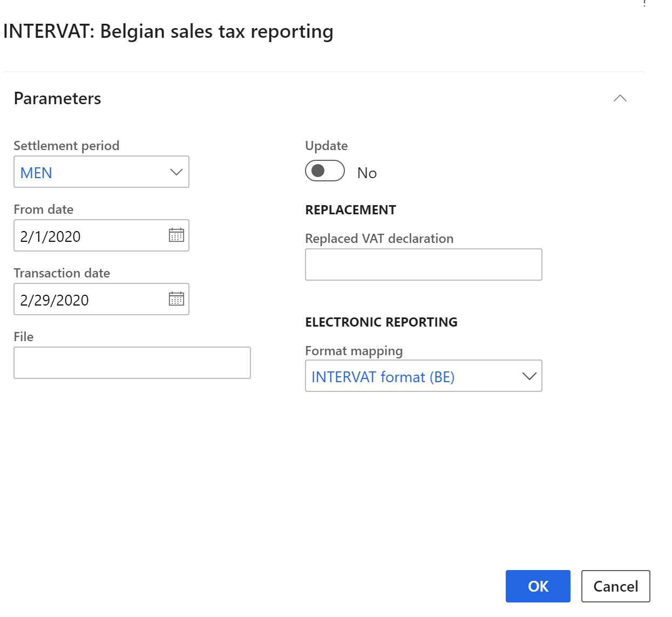The height and width of the screenshot is (617, 672).
Task: Click the Parameters section heading
Action: click(x=57, y=98)
